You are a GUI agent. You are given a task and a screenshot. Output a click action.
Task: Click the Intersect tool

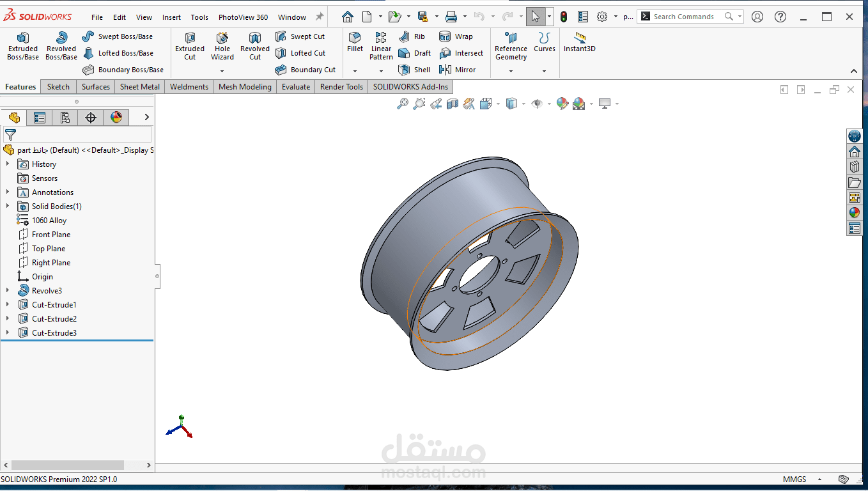click(x=461, y=53)
